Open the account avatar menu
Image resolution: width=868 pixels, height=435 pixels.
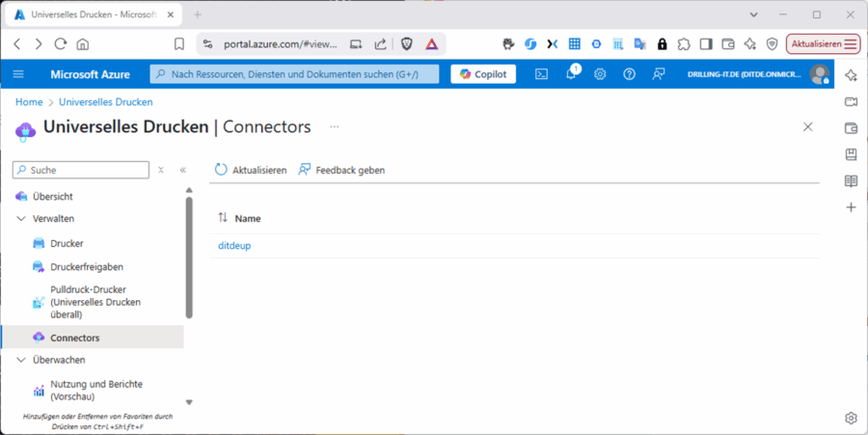(x=819, y=74)
